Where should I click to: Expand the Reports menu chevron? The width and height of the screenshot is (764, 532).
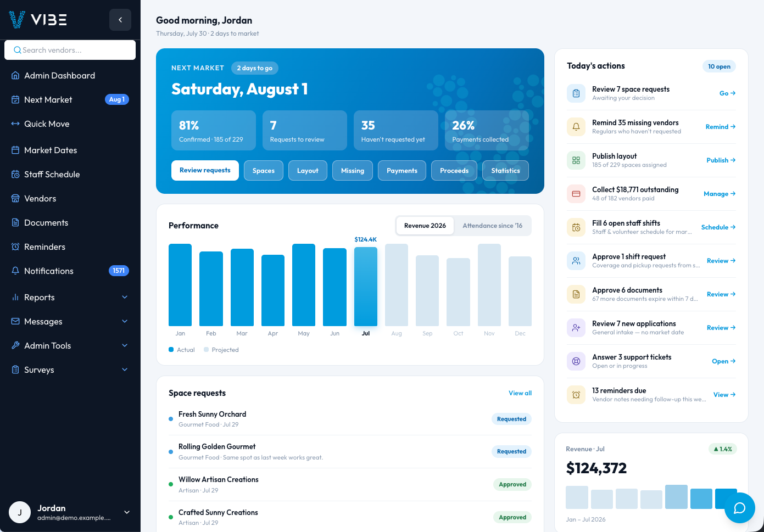(x=125, y=298)
